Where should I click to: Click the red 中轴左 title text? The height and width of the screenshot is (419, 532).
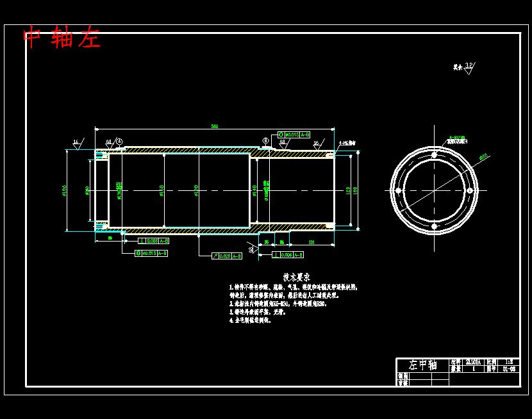62,37
